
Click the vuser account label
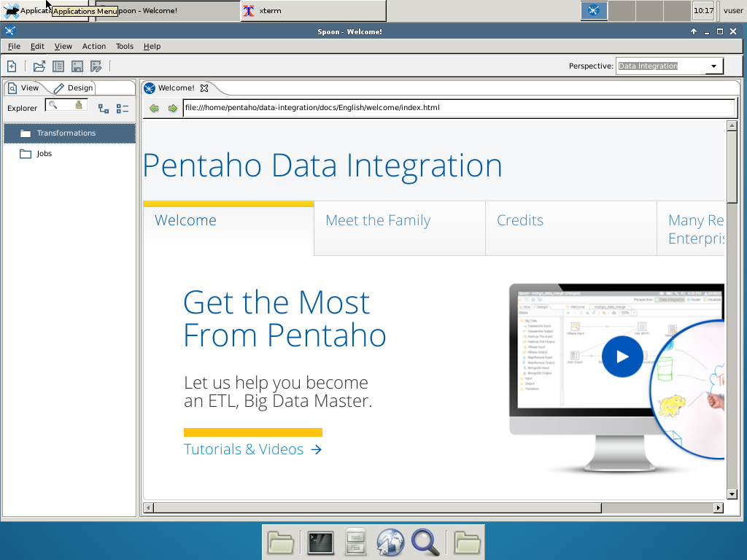(x=732, y=10)
